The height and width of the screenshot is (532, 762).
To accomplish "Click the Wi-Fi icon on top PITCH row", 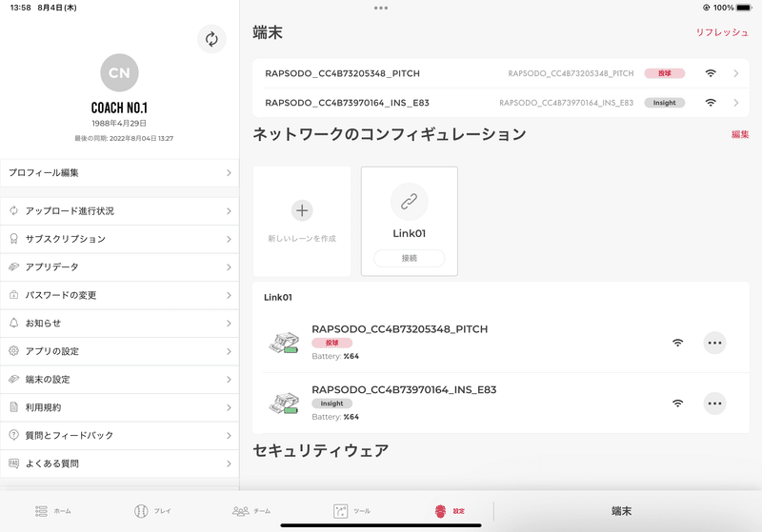I will click(x=711, y=73).
